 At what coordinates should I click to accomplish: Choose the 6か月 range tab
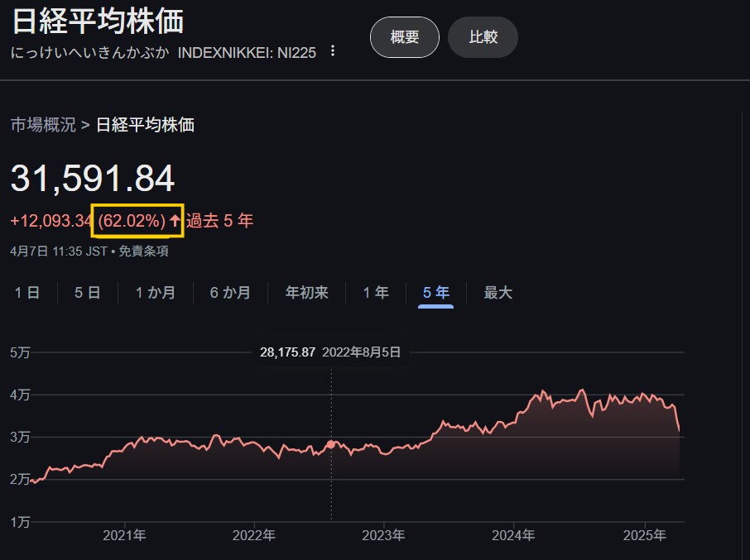coord(230,293)
